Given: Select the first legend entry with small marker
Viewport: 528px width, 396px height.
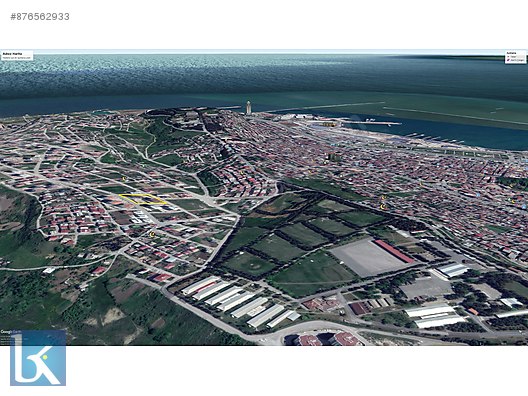Looking at the screenshot, I should pos(515,57).
